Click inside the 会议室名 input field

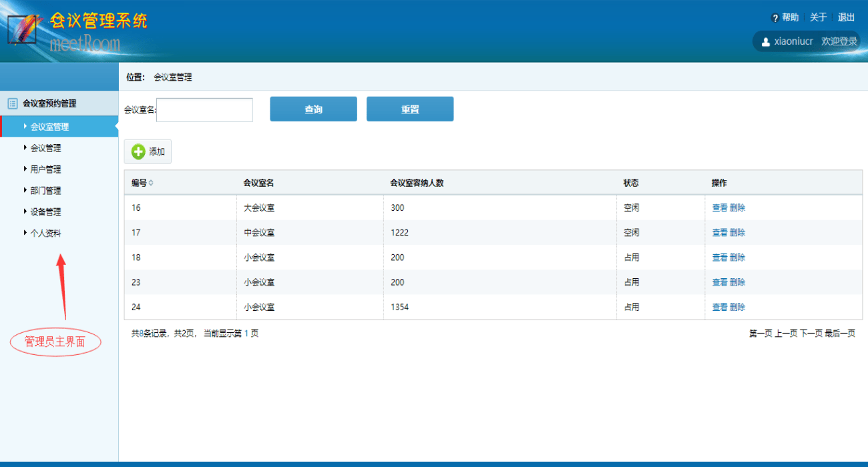(x=204, y=109)
